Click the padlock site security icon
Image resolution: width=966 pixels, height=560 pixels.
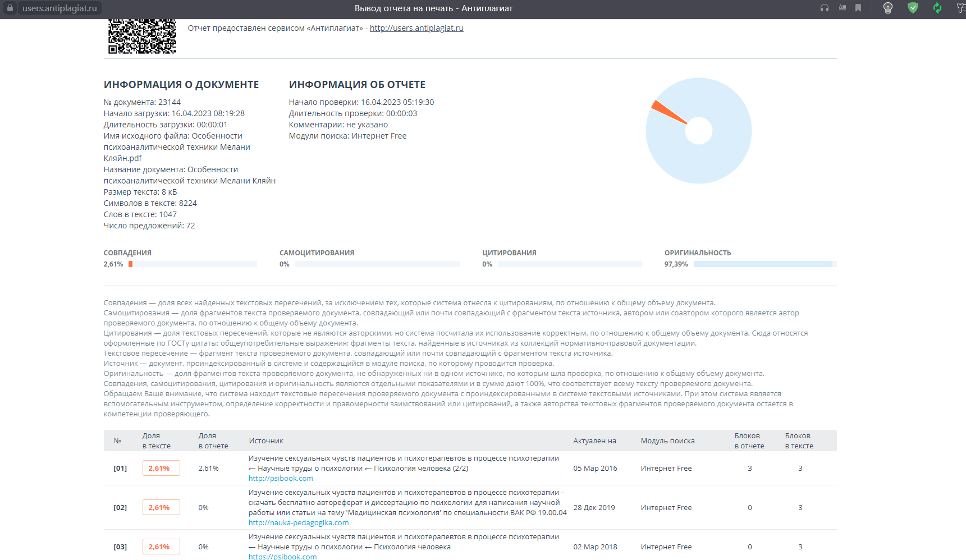(x=10, y=8)
